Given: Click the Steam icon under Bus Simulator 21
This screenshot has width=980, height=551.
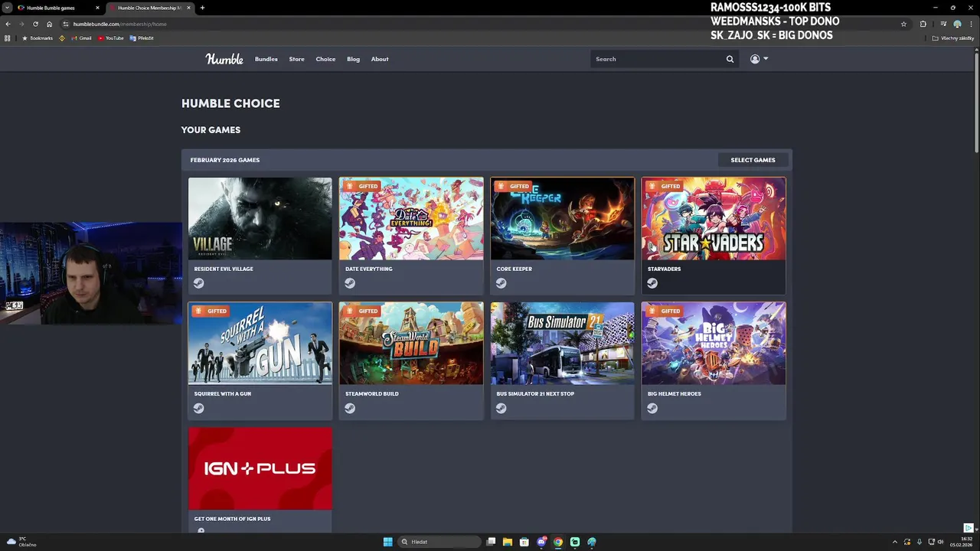Looking at the screenshot, I should [501, 408].
